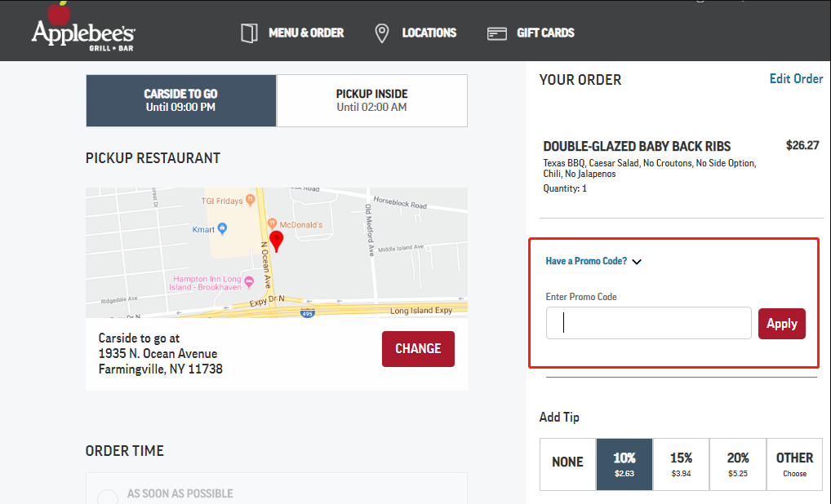This screenshot has width=831, height=504.
Task: Click the Quantity: 1 text
Action: pyautogui.click(x=565, y=188)
